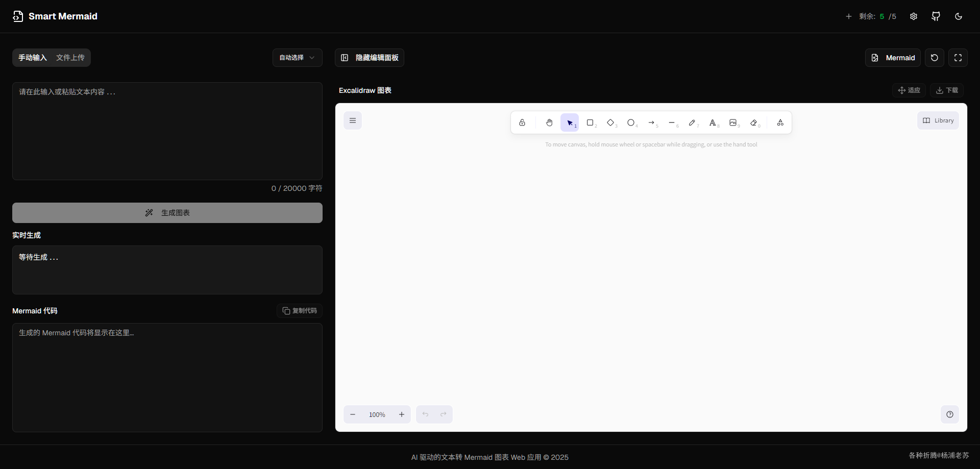Viewport: 980px width, 469px height.
Task: Switch renderer with the Mermaid button
Action: (893, 58)
